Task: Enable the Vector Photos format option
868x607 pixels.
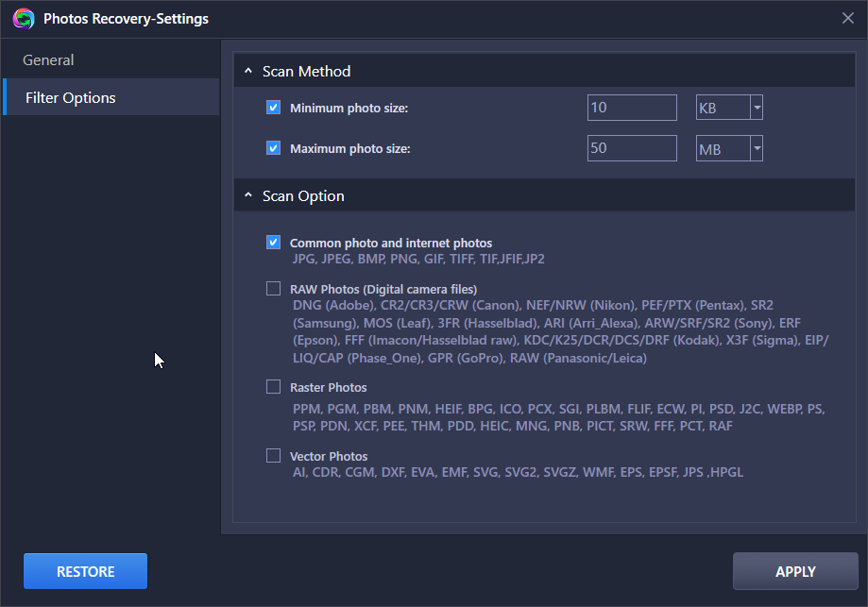Action: pyautogui.click(x=273, y=456)
